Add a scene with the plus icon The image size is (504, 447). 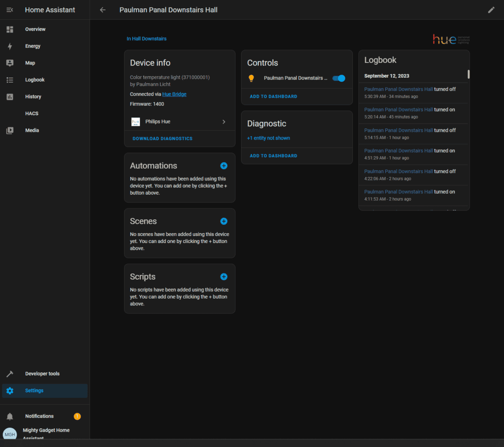coord(223,221)
